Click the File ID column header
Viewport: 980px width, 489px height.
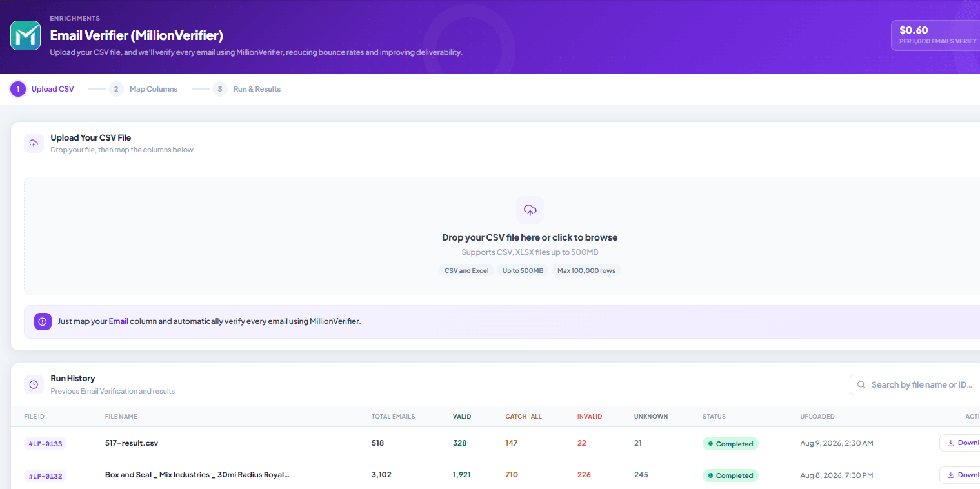click(x=34, y=417)
